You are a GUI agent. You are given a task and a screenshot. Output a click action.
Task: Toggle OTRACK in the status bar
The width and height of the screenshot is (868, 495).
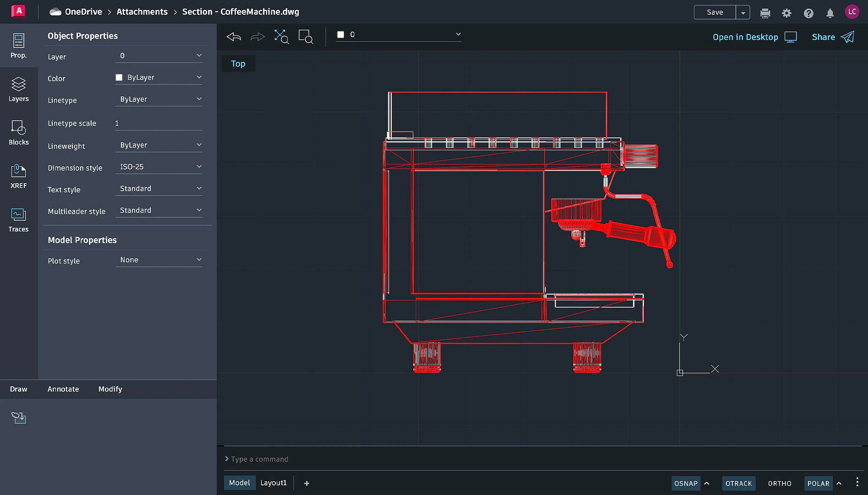click(x=739, y=483)
